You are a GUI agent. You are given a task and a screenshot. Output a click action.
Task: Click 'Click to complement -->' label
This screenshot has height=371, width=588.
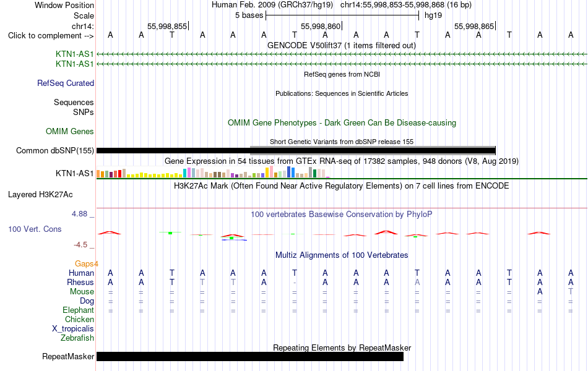(x=51, y=36)
